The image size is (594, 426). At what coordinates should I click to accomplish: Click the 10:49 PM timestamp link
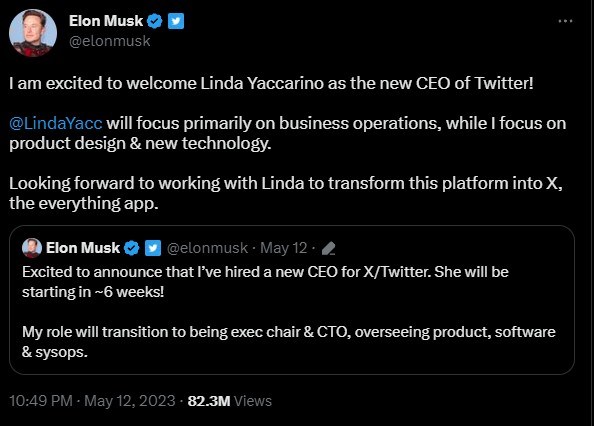click(x=41, y=401)
